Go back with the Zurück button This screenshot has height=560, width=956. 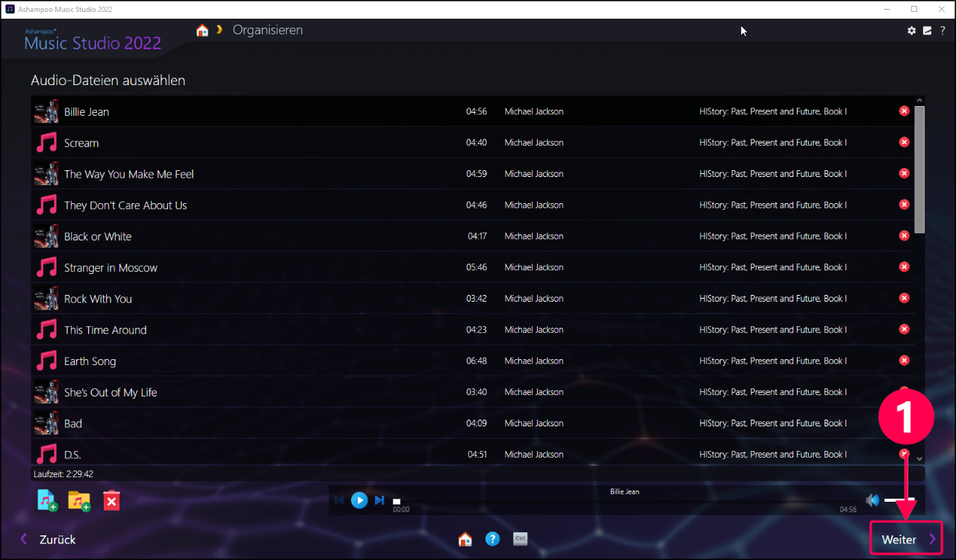click(x=48, y=539)
